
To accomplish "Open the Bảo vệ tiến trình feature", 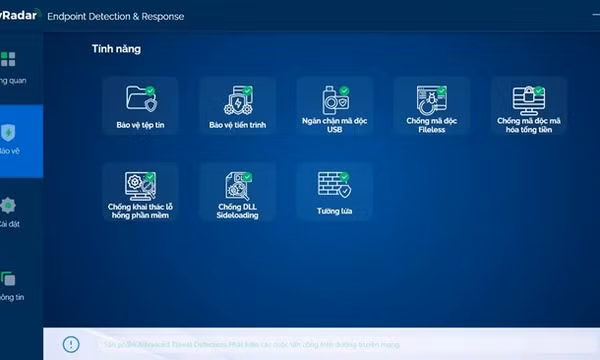I will (237, 106).
